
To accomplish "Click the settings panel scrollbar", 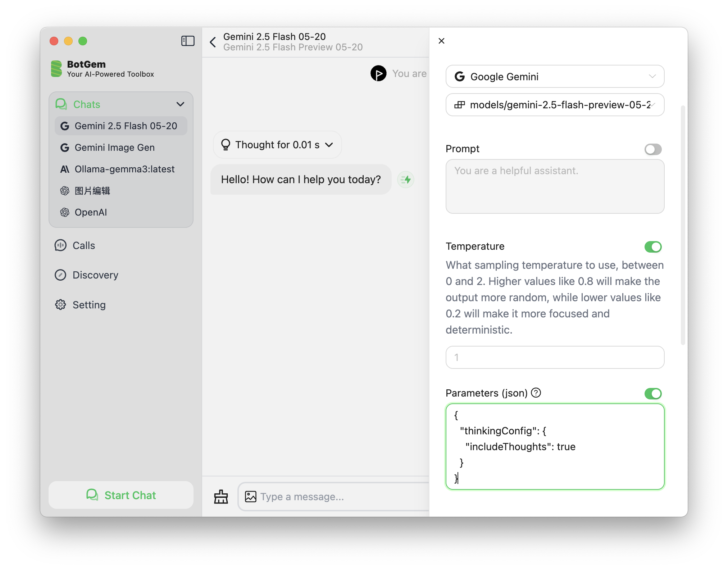I will [x=683, y=225].
